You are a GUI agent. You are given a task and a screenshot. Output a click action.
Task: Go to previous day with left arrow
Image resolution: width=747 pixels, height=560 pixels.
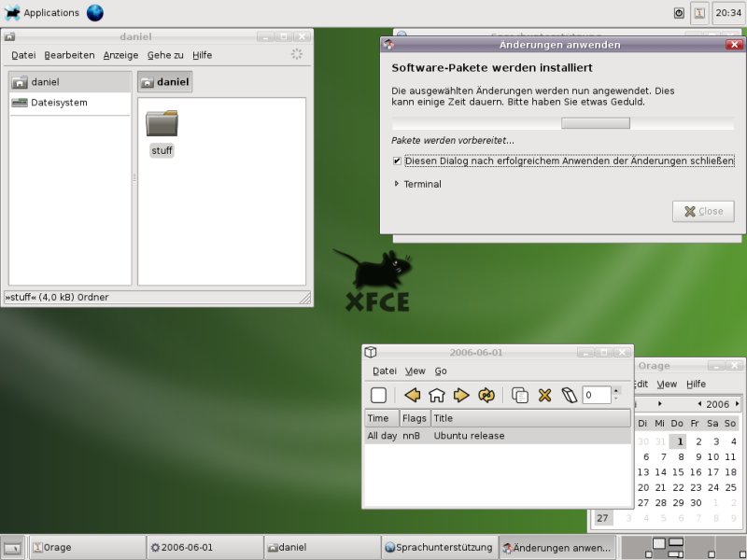pyautogui.click(x=412, y=395)
